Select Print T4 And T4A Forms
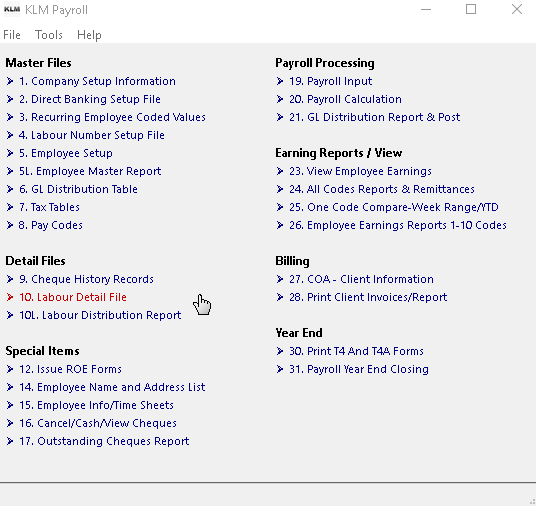536x506 pixels. [356, 351]
